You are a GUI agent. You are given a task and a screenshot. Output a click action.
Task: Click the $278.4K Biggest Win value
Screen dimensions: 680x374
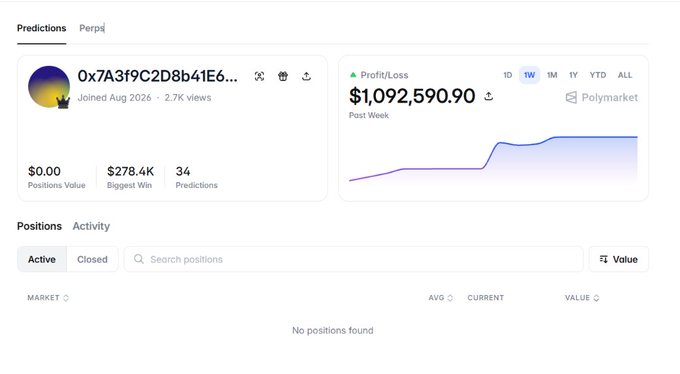(131, 171)
